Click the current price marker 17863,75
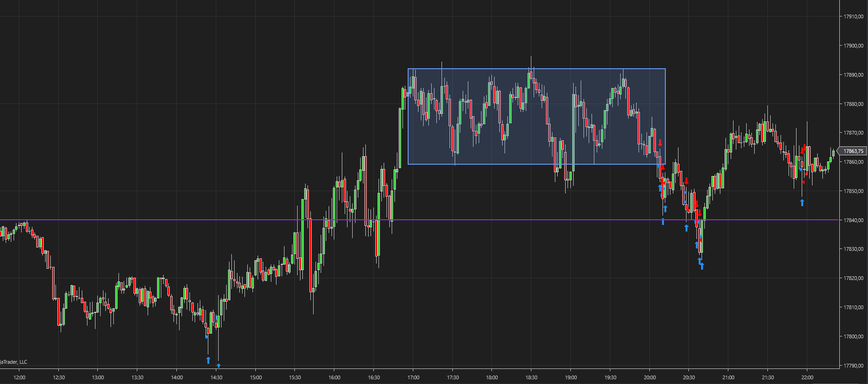This screenshot has width=868, height=384. click(x=852, y=151)
